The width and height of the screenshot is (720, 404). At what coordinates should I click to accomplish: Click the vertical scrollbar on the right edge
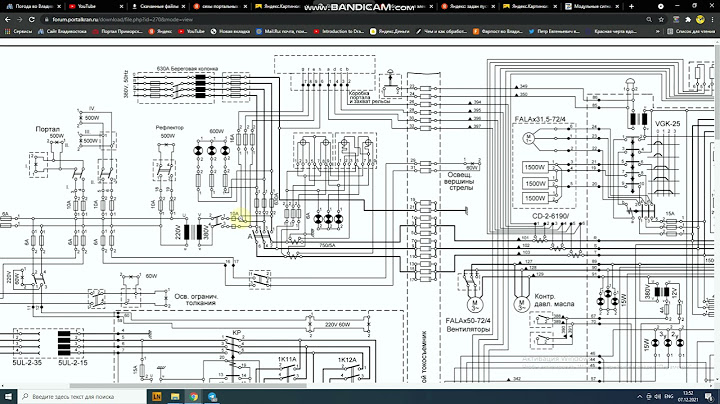click(x=717, y=92)
